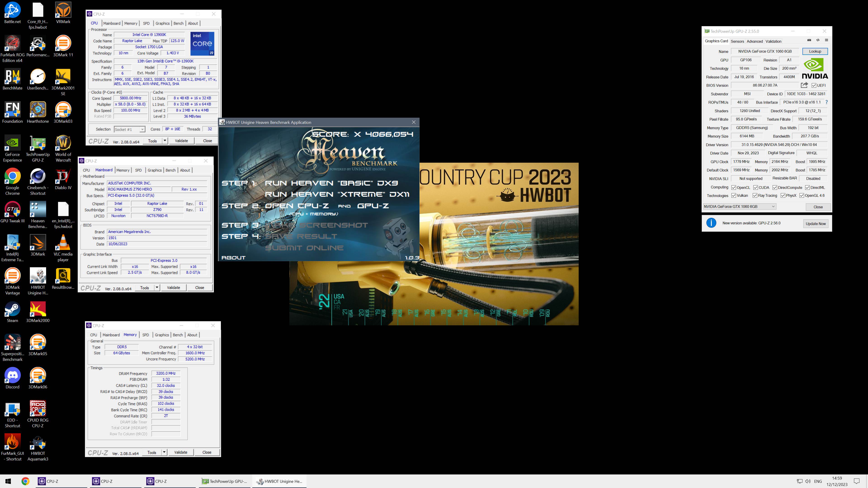Open the Hearthstone desktop icon
868x488 pixels.
point(38,113)
